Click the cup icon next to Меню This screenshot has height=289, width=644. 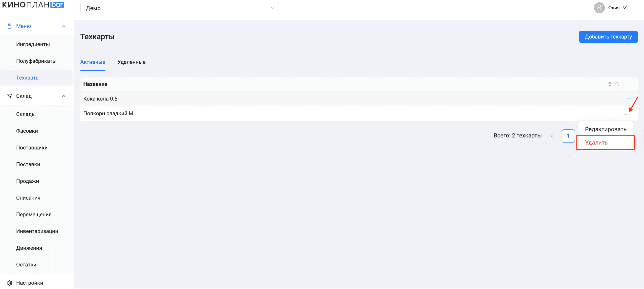tap(10, 26)
